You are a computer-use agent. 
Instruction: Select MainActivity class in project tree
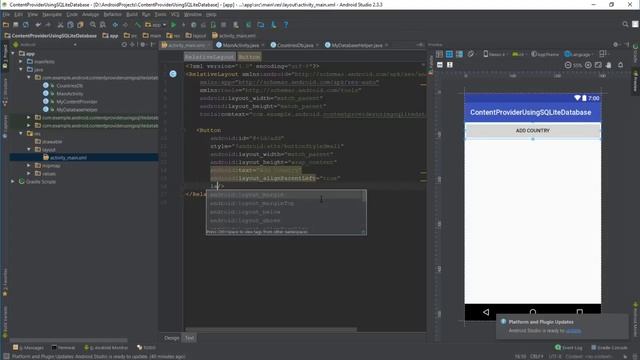(x=69, y=93)
